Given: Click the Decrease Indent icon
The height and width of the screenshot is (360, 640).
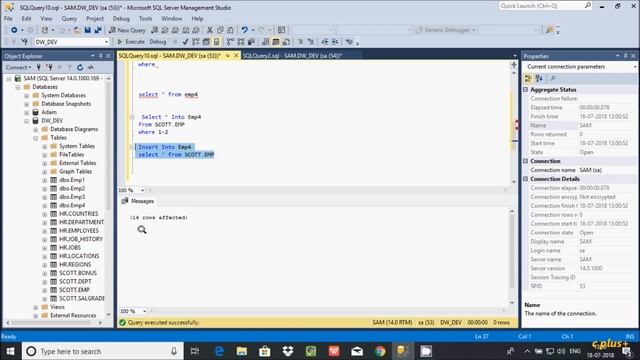Looking at the screenshot, I should click(x=324, y=42).
